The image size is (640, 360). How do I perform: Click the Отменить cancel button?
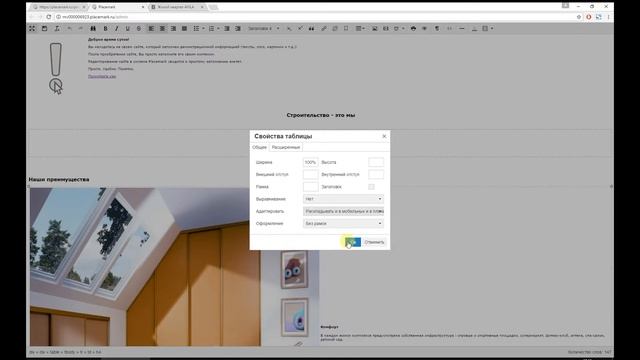(374, 242)
